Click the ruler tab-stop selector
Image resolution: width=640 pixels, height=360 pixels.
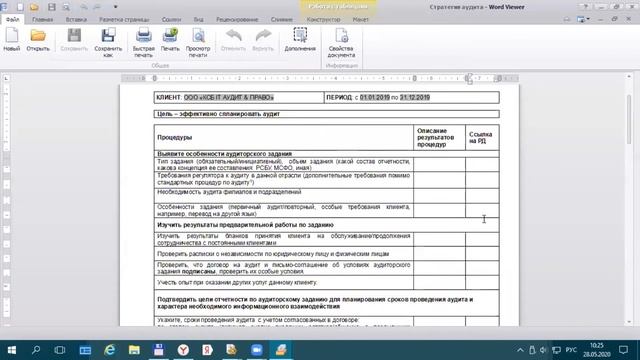tap(6, 78)
